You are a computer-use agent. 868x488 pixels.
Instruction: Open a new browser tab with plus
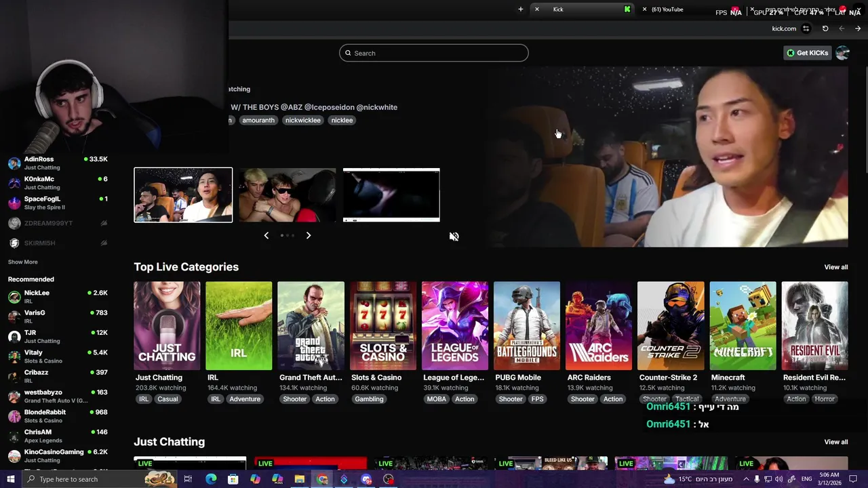(x=520, y=9)
